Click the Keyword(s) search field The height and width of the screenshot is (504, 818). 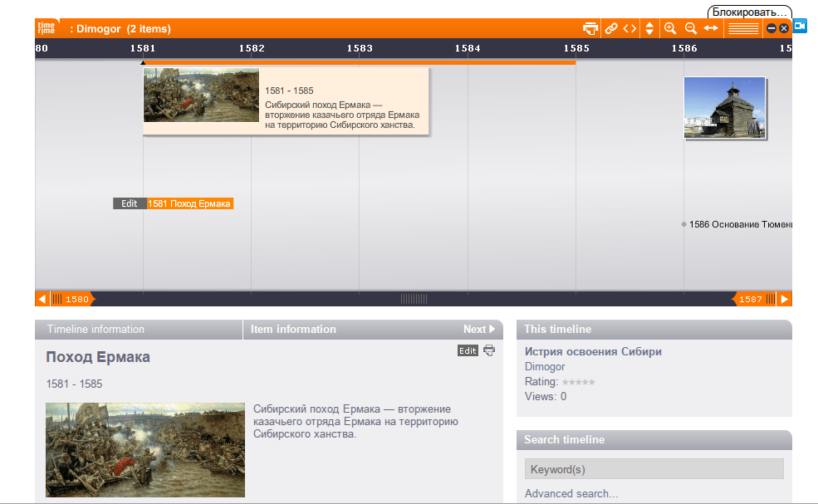[654, 469]
